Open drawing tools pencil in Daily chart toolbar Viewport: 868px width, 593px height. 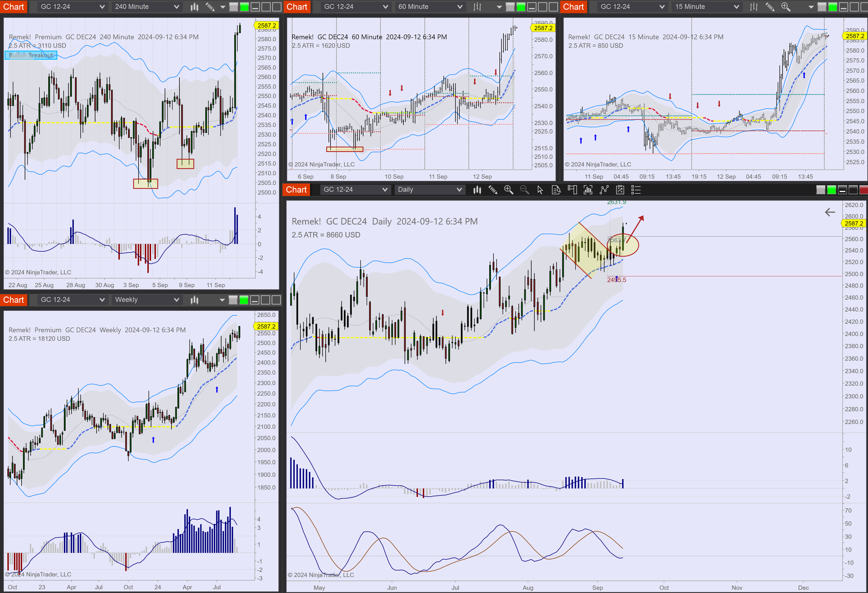tap(493, 190)
